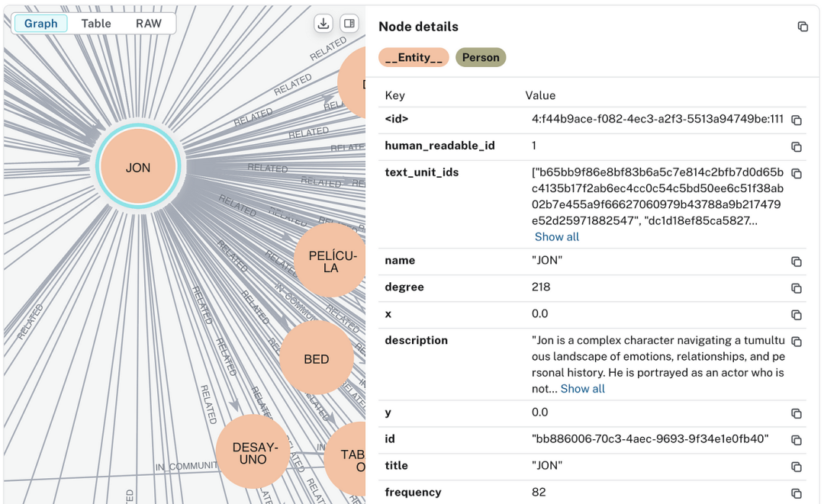The height and width of the screenshot is (504, 824).
Task: Toggle the node details side panel
Action: [x=349, y=24]
